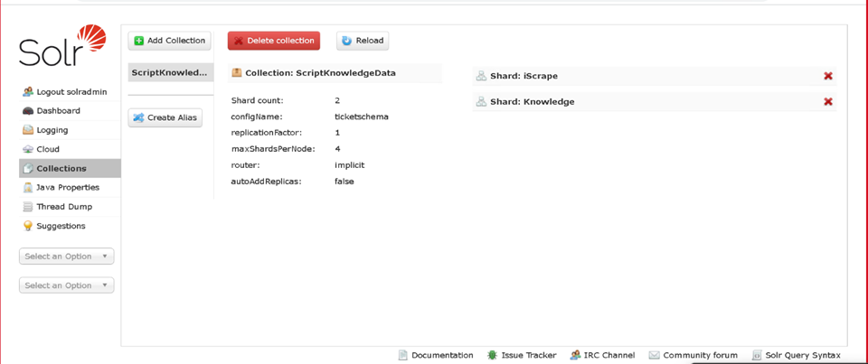Select ScriptKnowled... collection in list
Screen dimensions: 868x364
(x=170, y=72)
